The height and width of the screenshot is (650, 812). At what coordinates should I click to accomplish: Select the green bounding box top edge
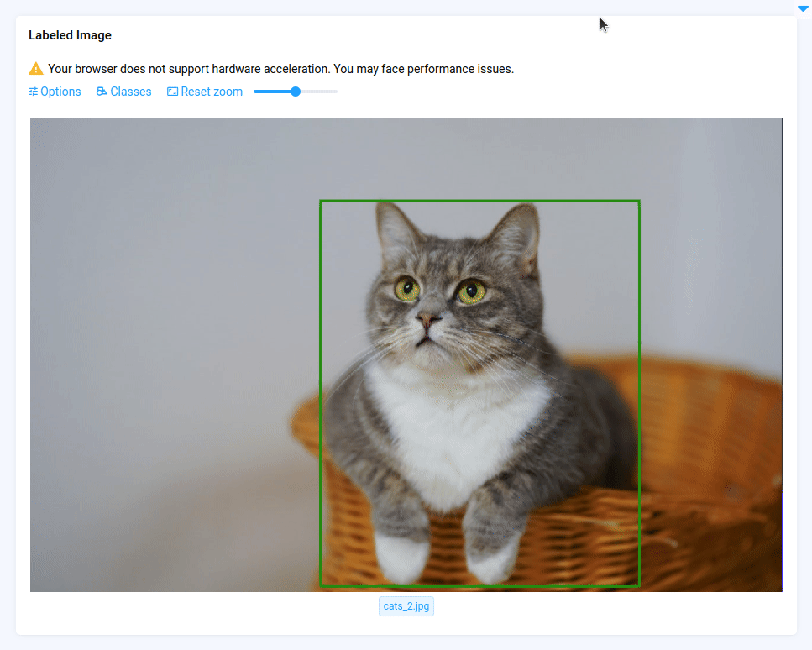coord(479,201)
